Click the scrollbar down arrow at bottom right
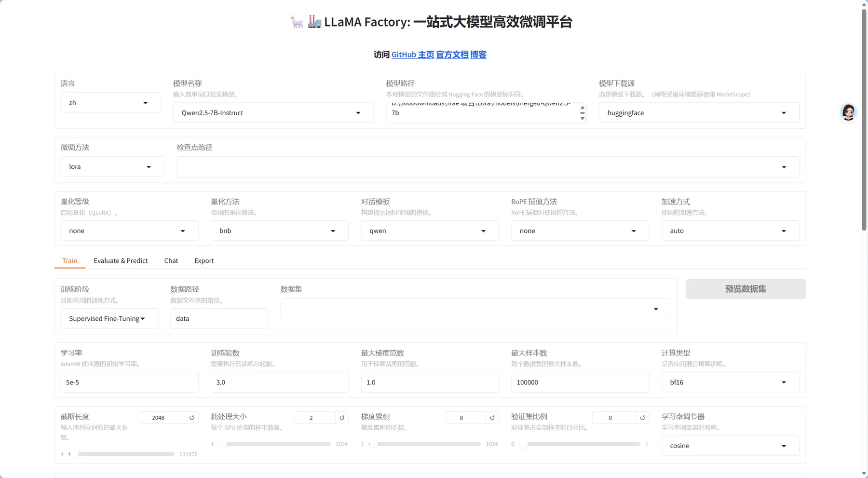This screenshot has height=478, width=868. [864, 474]
